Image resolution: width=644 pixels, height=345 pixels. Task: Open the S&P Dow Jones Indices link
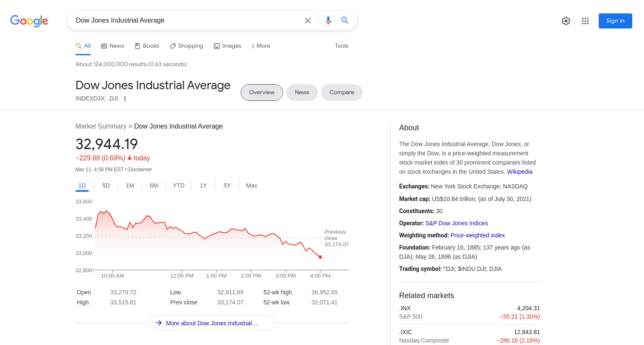[x=457, y=223]
